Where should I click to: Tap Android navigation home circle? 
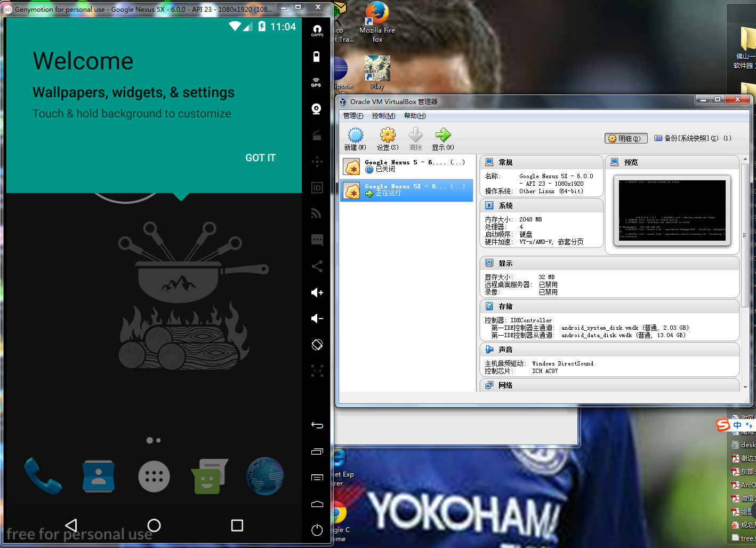point(154,526)
